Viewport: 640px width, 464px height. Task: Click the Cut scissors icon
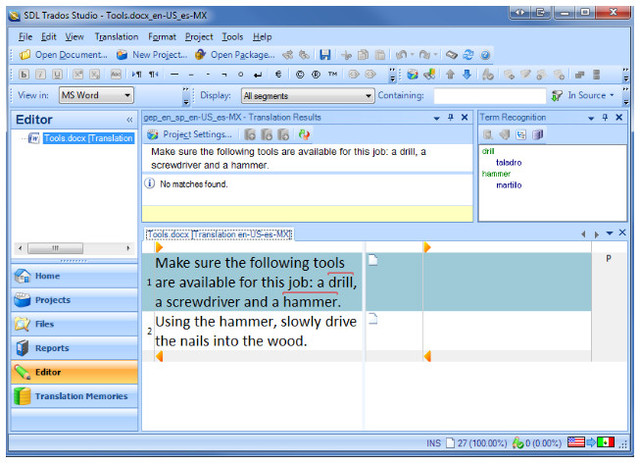[x=347, y=55]
